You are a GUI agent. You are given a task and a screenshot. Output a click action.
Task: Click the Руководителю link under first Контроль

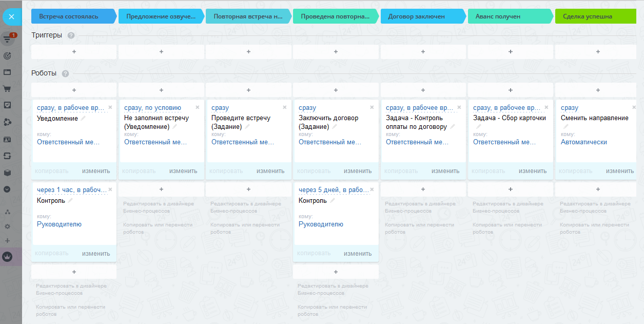coord(59,224)
